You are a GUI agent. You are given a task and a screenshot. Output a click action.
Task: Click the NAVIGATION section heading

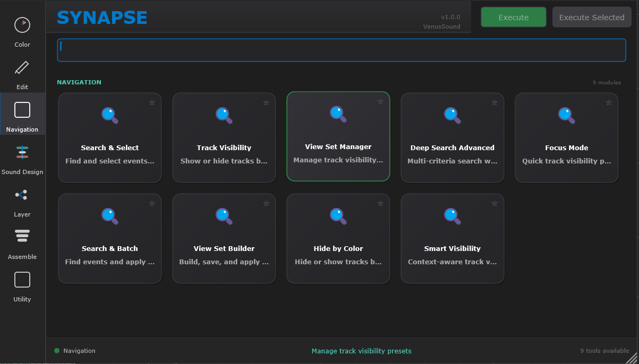[x=79, y=82]
